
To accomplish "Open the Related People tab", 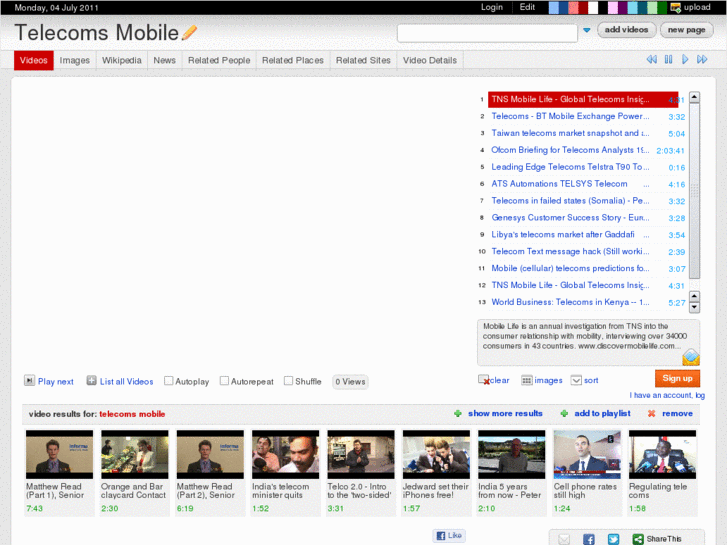I will coord(219,60).
